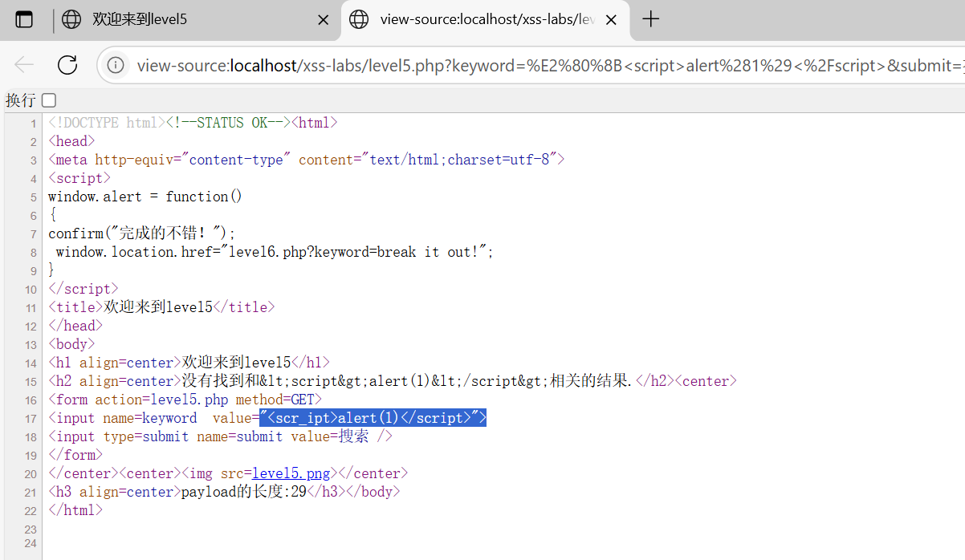Open the level5.png link
The width and height of the screenshot is (965, 560).
point(291,473)
